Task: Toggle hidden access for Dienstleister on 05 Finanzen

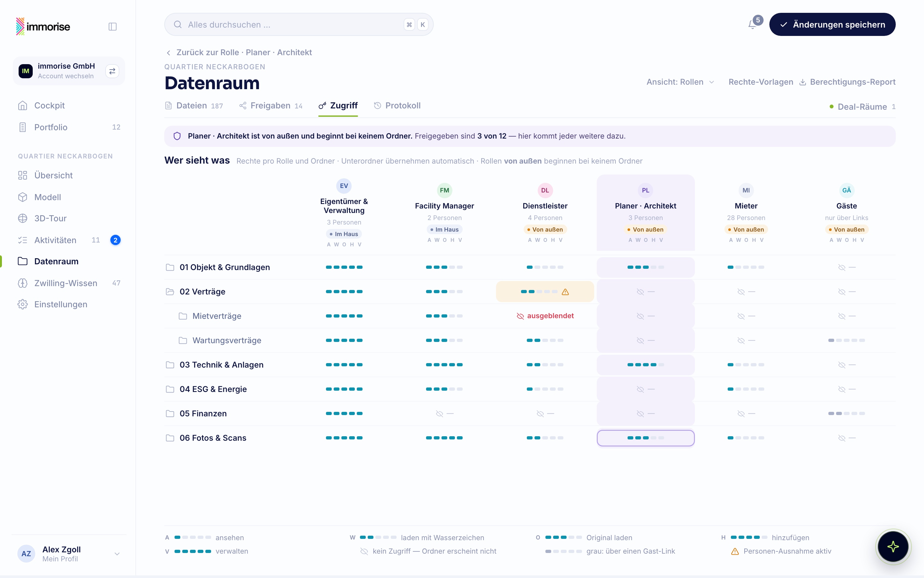Action: click(545, 414)
